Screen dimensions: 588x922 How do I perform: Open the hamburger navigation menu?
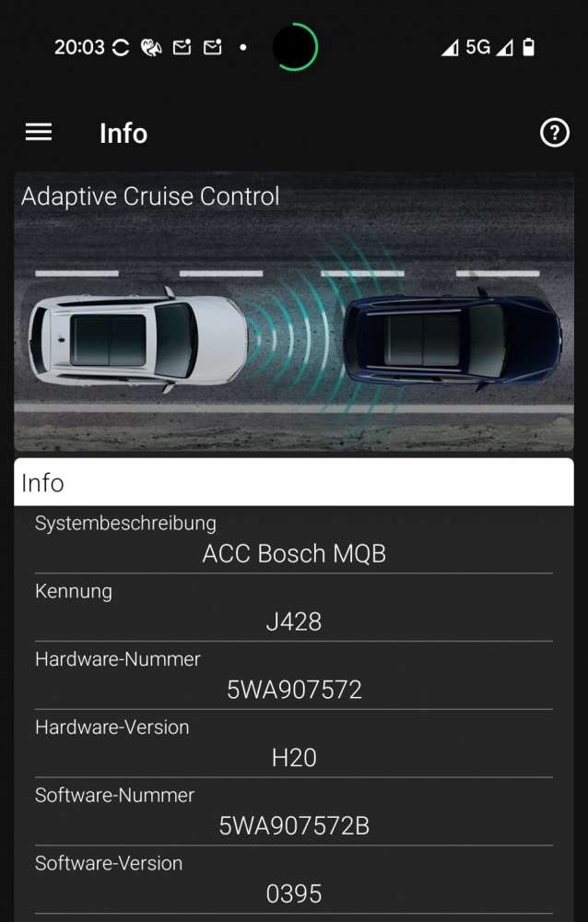point(39,132)
